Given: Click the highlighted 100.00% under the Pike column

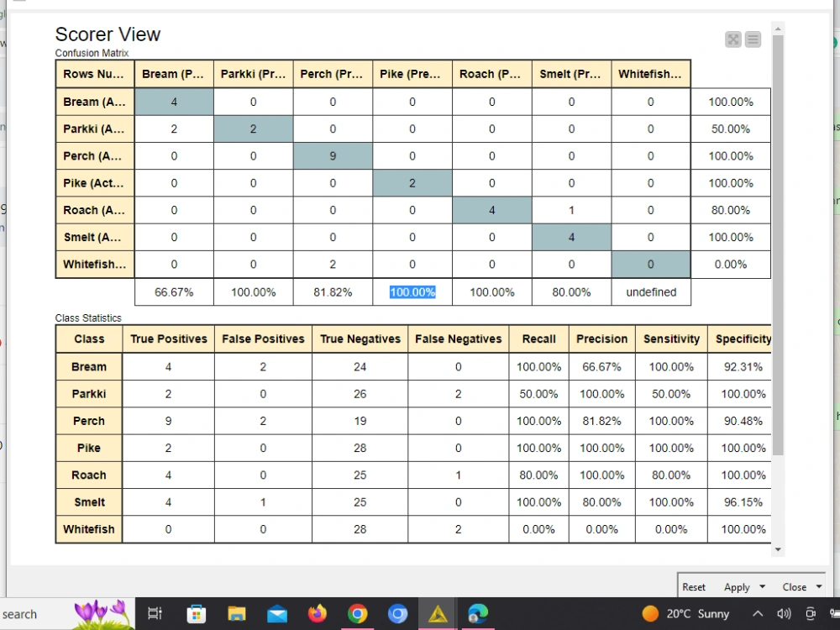Looking at the screenshot, I should click(412, 292).
